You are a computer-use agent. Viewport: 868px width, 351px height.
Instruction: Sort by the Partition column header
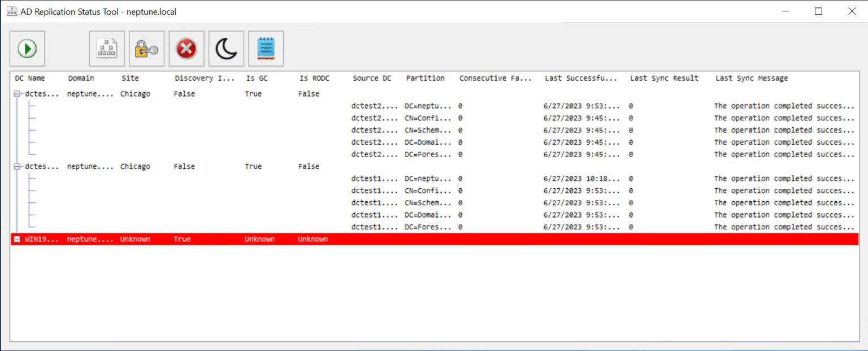click(426, 78)
